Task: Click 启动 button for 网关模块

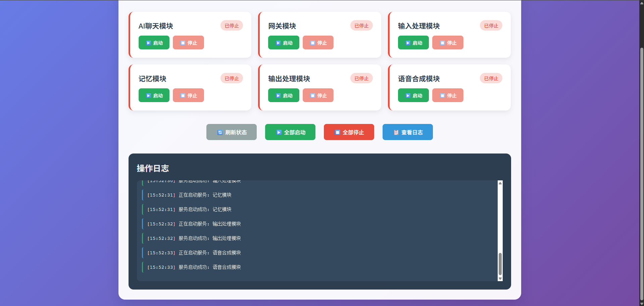Action: tap(284, 43)
